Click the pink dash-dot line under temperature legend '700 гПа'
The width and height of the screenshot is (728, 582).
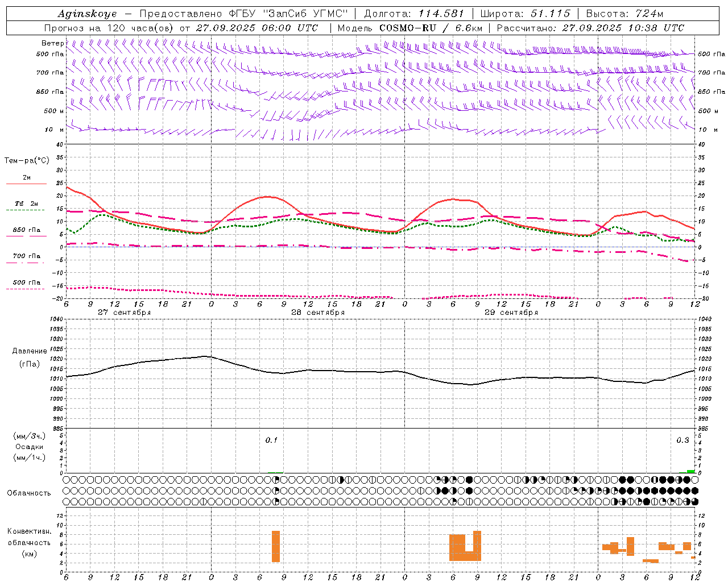click(x=25, y=263)
